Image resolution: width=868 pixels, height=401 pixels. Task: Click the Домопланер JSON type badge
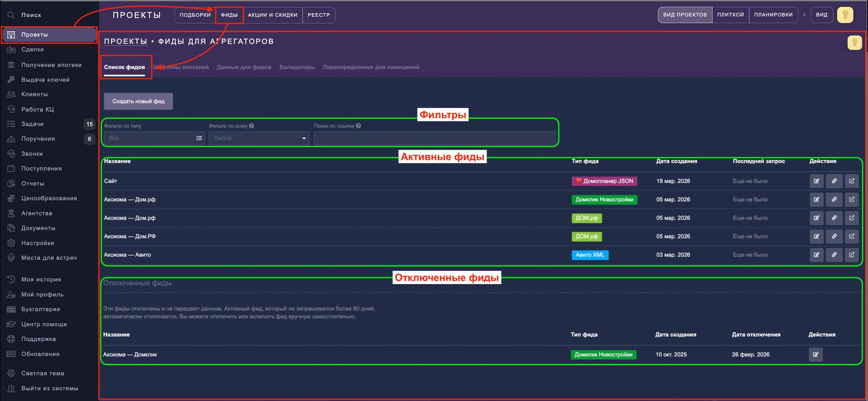(x=604, y=181)
